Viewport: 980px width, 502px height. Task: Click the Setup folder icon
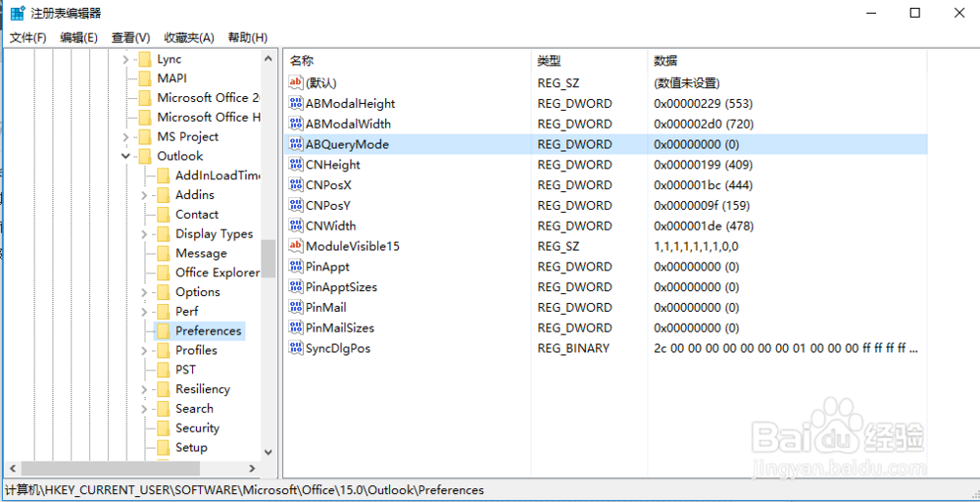[x=163, y=448]
